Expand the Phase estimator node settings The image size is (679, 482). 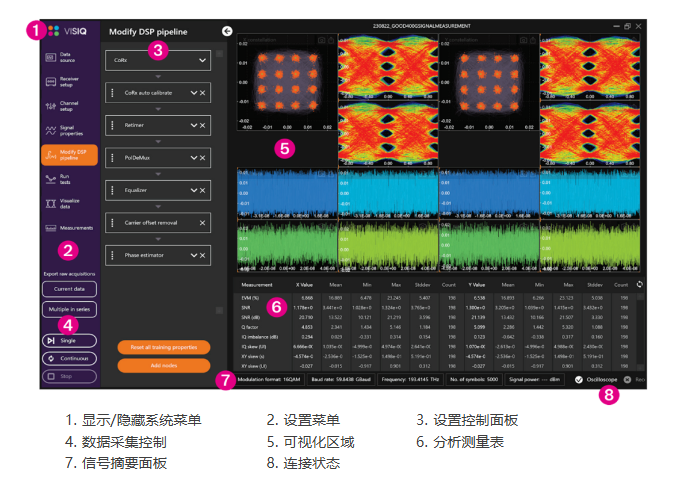(194, 255)
